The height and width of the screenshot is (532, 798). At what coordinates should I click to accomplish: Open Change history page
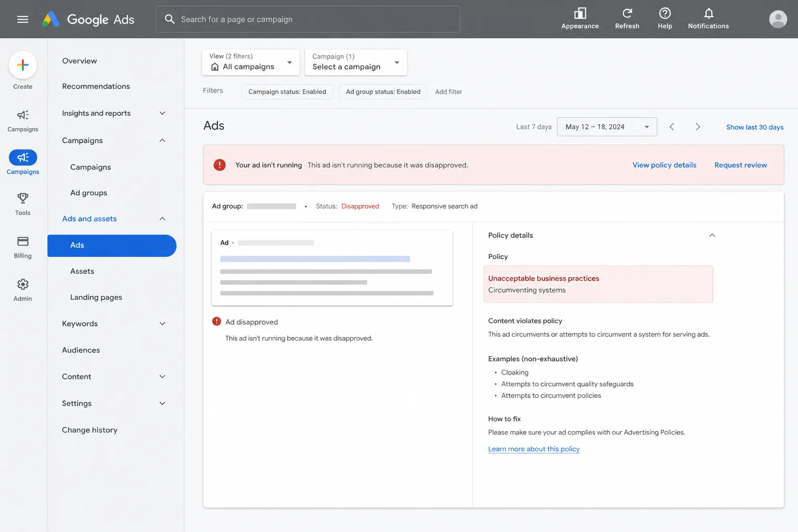pyautogui.click(x=90, y=430)
